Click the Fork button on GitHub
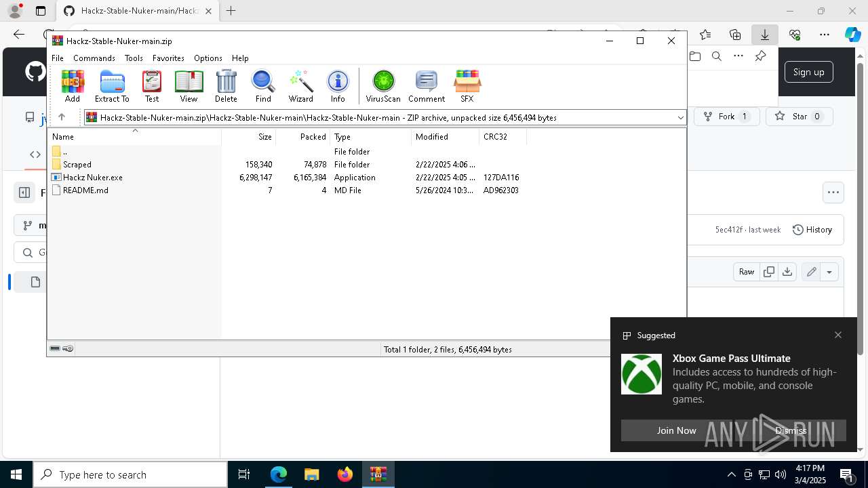The width and height of the screenshot is (868, 488). click(726, 117)
